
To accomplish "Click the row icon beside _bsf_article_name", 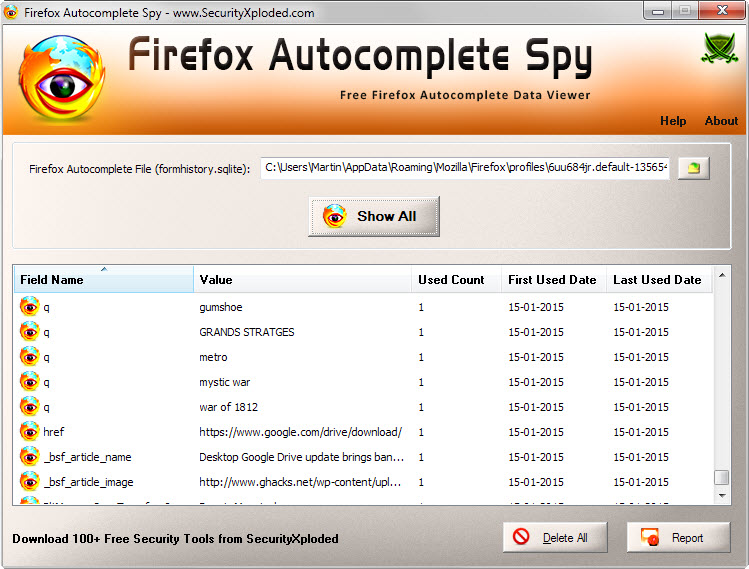I will pos(30,457).
